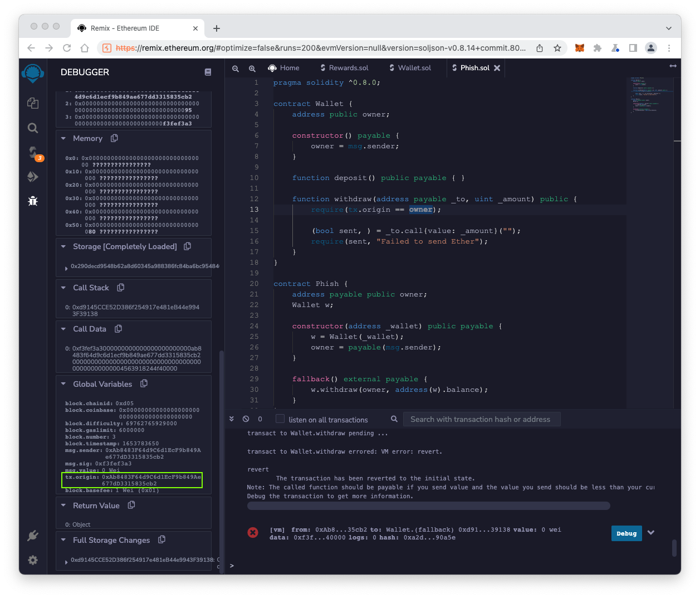Copy the Return Value contents
Viewport: 700px width, 598px height.
[x=131, y=505]
